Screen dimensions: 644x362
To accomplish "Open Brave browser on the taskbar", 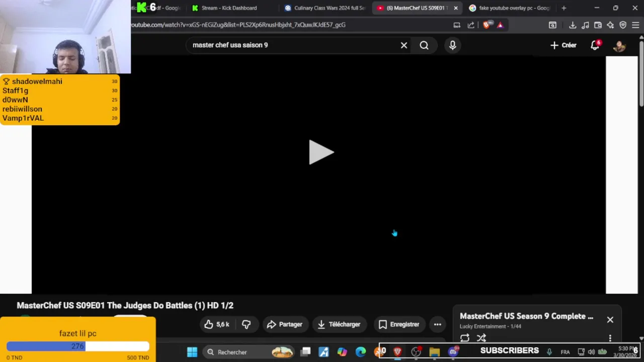I will [x=397, y=352].
